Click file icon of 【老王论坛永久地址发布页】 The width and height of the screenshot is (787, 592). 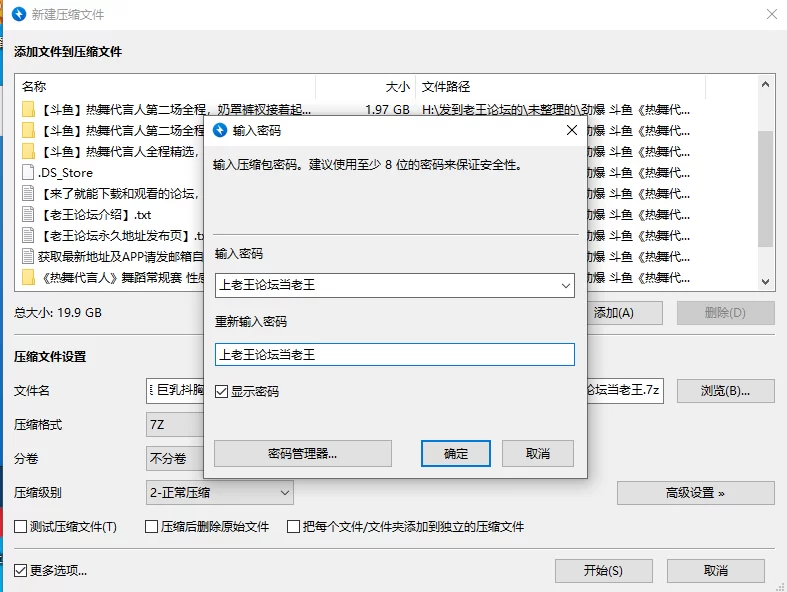28,235
